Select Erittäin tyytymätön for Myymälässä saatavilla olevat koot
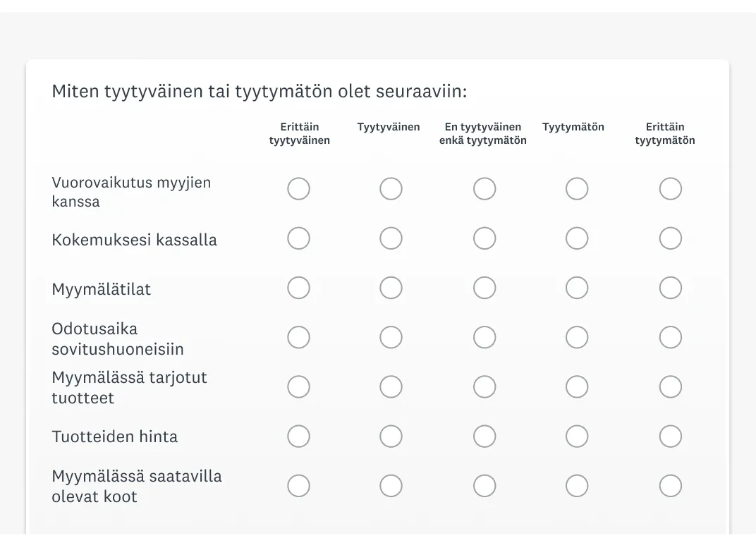 (670, 486)
